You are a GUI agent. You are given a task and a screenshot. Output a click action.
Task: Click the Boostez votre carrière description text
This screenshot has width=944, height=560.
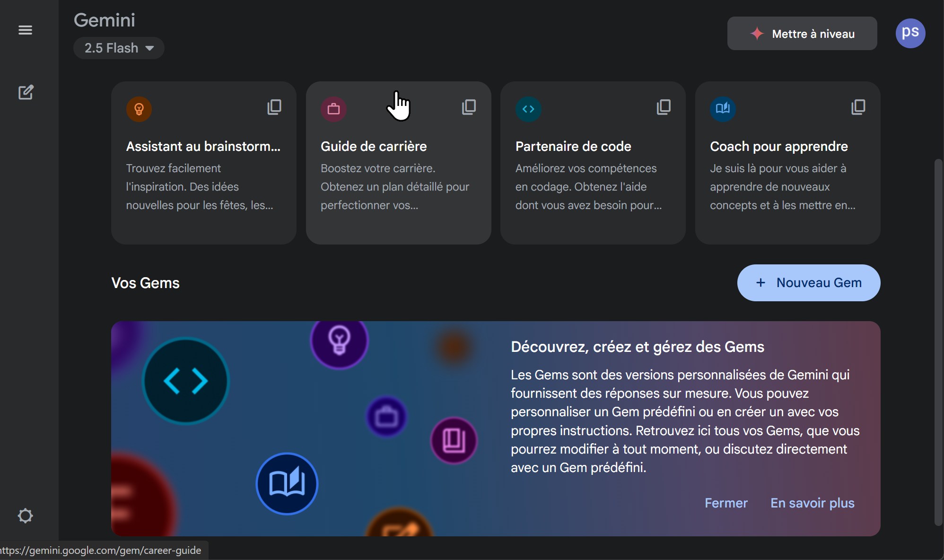[395, 187]
